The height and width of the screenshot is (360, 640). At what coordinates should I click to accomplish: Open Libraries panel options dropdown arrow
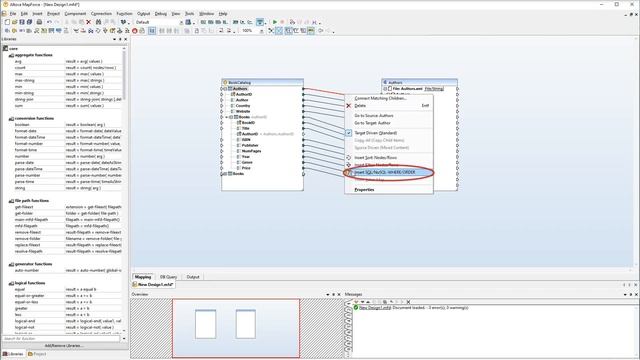click(x=114, y=39)
